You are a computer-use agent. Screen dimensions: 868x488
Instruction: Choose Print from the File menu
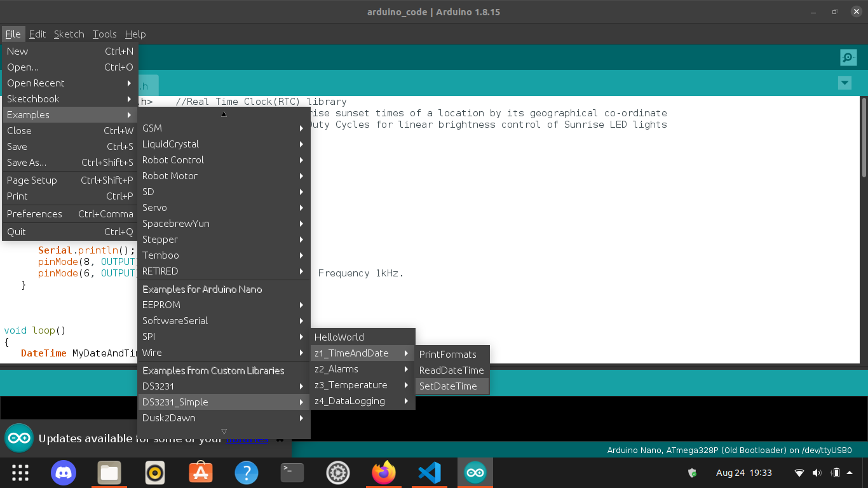tap(70, 196)
